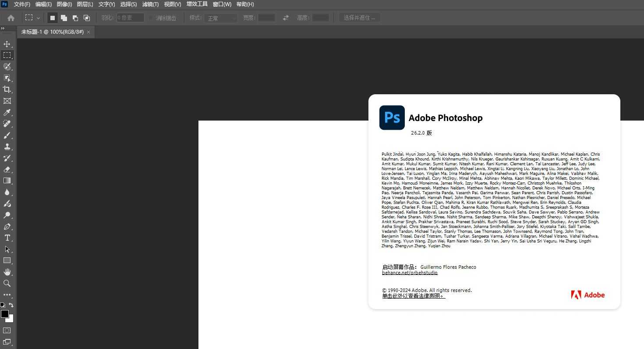
Task: Select the Smudge/retouch brush tool below Blur
Action: click(x=7, y=203)
